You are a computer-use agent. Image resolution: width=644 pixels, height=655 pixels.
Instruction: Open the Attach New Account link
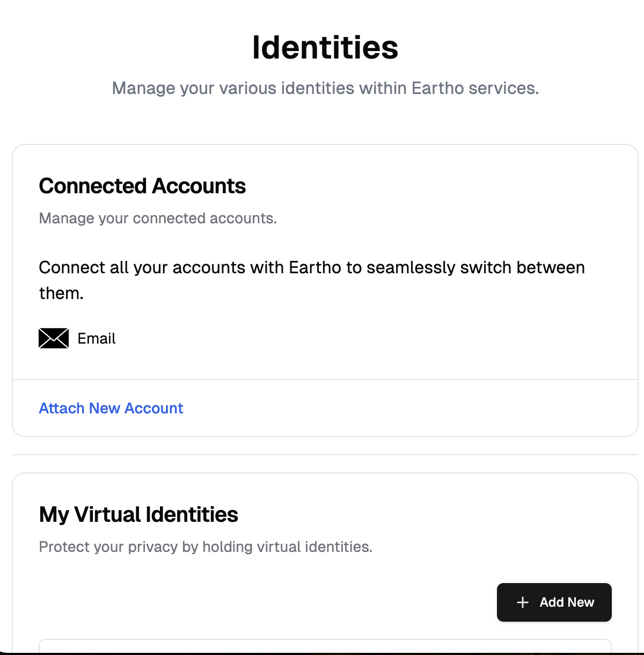(x=111, y=408)
